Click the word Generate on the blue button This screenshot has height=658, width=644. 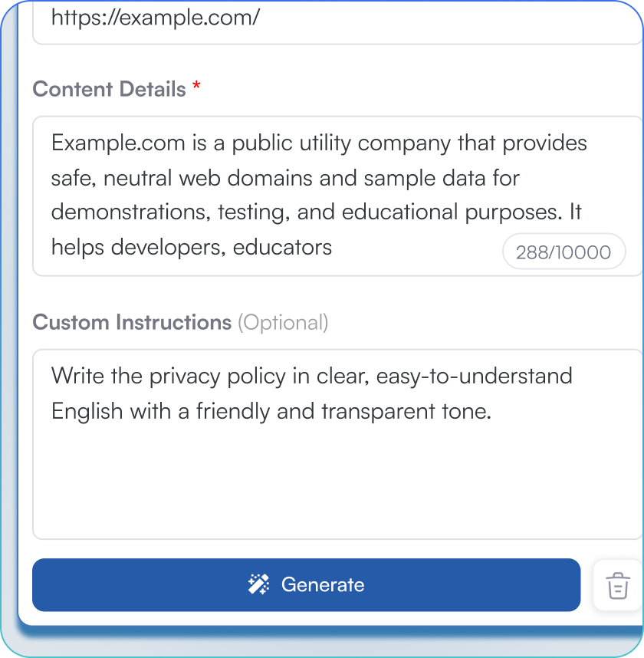(323, 584)
